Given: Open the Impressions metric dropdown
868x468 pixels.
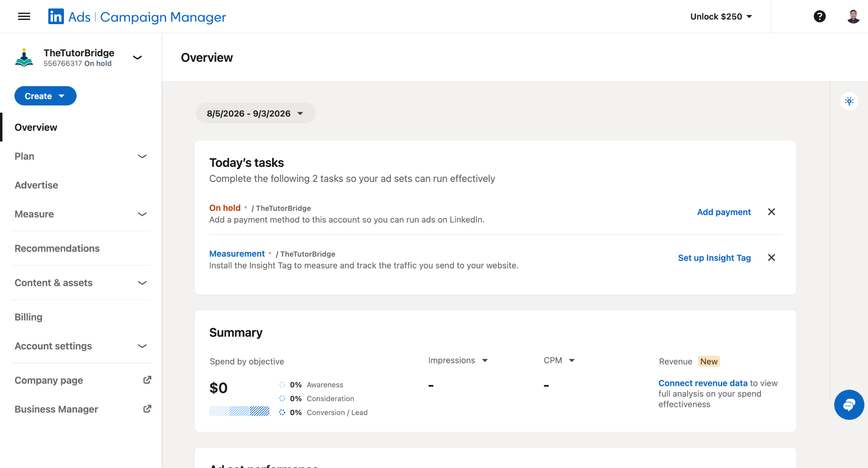Looking at the screenshot, I should [458, 360].
